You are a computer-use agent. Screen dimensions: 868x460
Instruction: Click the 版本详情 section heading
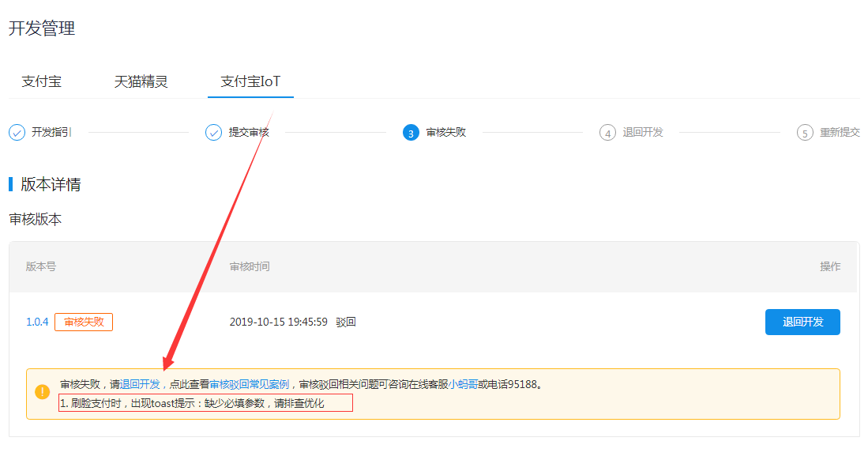(x=51, y=185)
